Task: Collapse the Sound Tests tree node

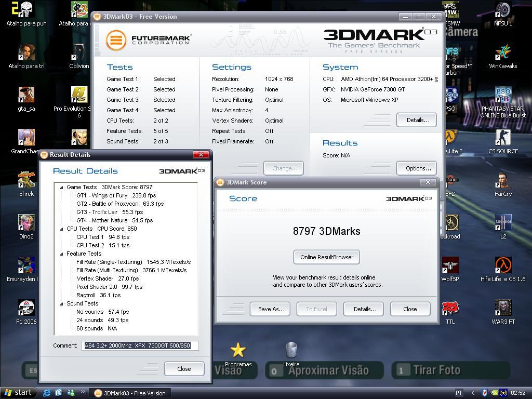Action: 61,303
